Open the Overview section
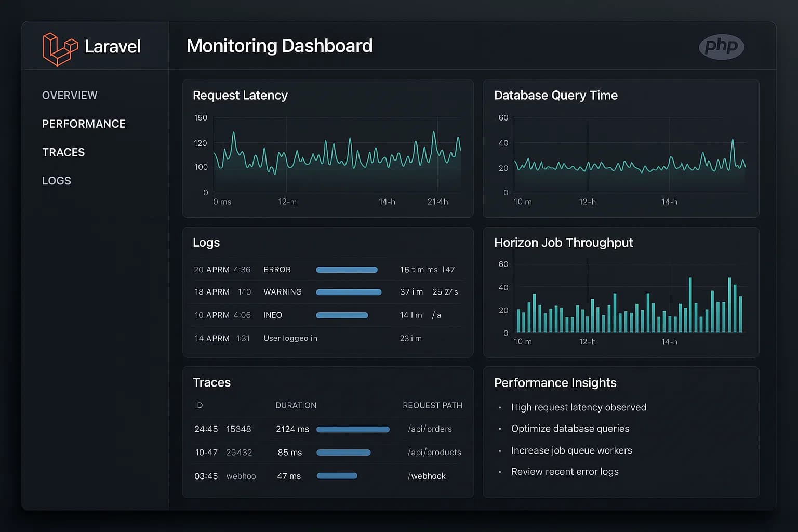This screenshot has width=798, height=532. pos(70,96)
